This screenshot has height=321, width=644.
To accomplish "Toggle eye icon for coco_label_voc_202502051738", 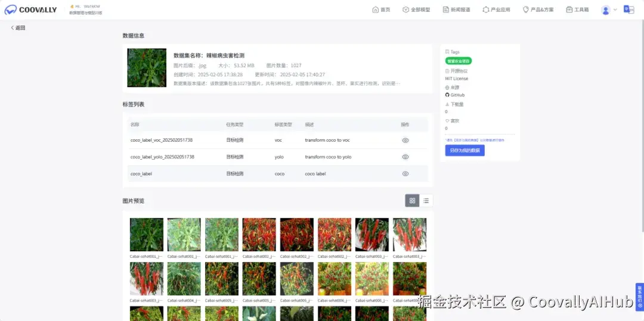I will (405, 140).
